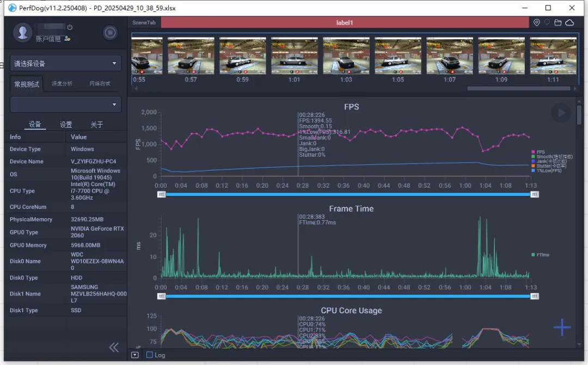Screen dimensions: 588x365
Task: Click Frame Time range slider left handle
Action: click(x=161, y=296)
